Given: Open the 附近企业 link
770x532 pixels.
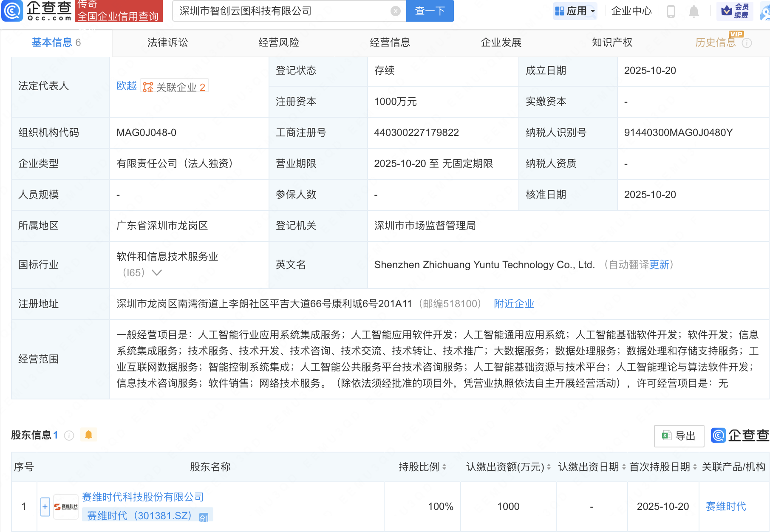Looking at the screenshot, I should [514, 304].
